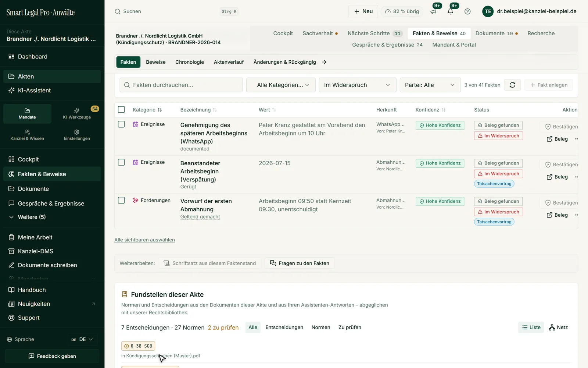Tick the select-all checkbox in table header
This screenshot has width=588, height=368.
pyautogui.click(x=121, y=110)
